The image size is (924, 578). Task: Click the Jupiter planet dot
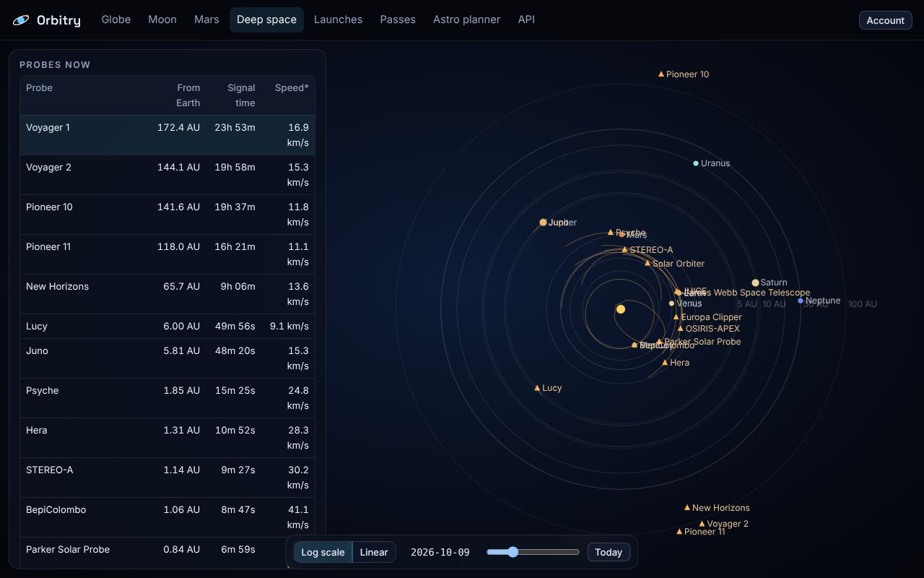pos(544,223)
